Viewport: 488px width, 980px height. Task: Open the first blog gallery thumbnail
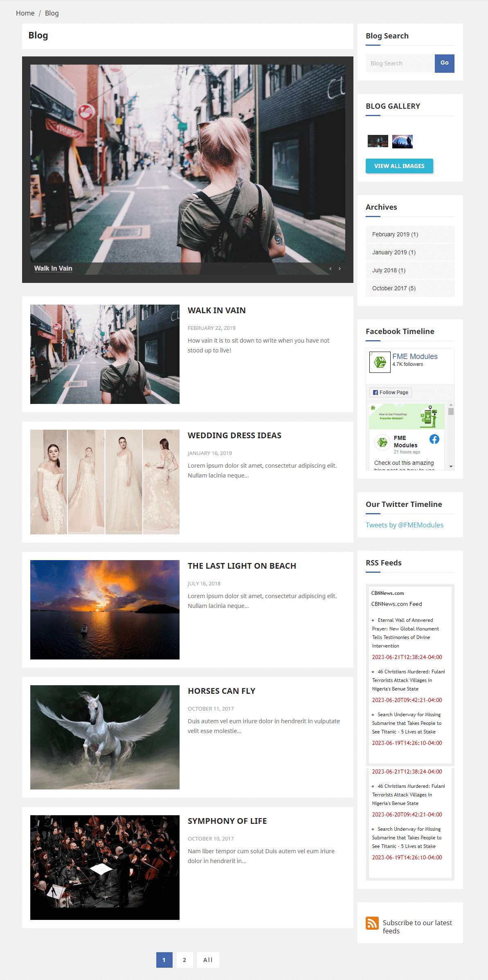click(378, 141)
